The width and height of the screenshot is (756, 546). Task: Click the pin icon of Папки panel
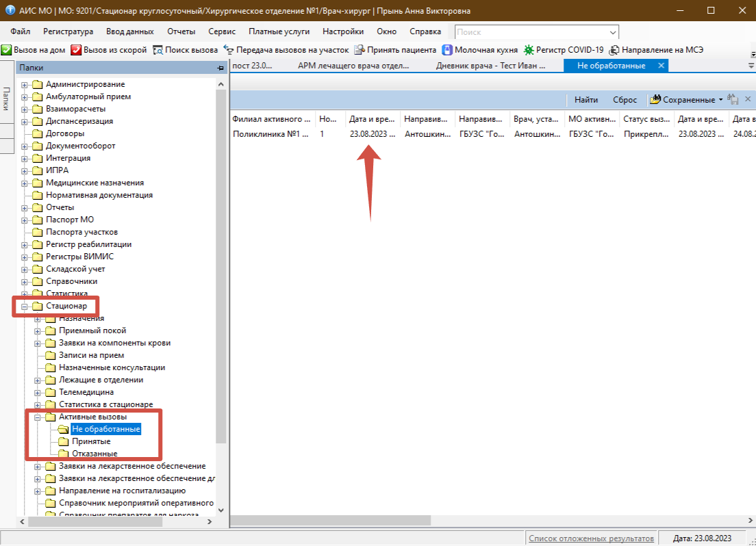[x=220, y=68]
